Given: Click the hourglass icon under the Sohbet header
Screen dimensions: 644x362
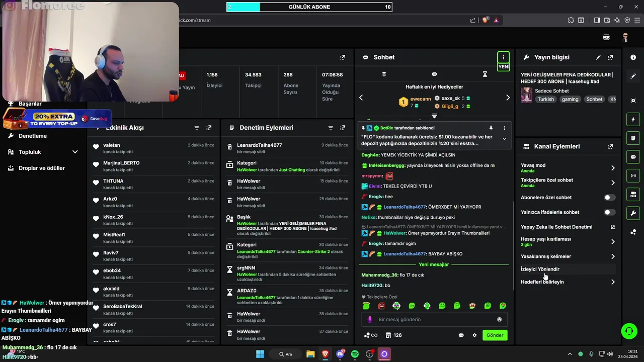Looking at the screenshot, I should pos(485,74).
